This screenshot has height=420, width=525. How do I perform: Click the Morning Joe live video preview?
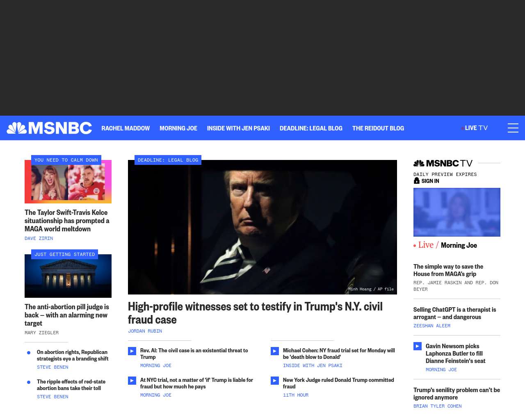tap(457, 212)
